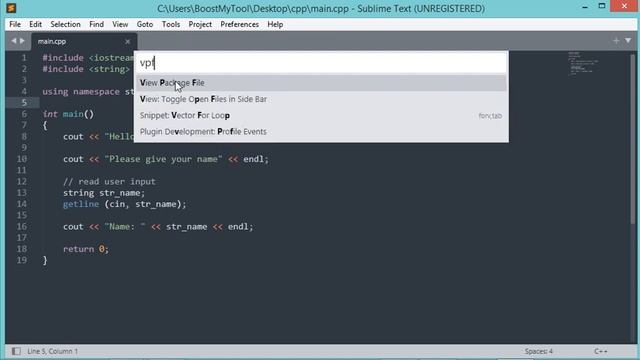
Task: Click "using namespace" on line 4
Action: pos(81,91)
